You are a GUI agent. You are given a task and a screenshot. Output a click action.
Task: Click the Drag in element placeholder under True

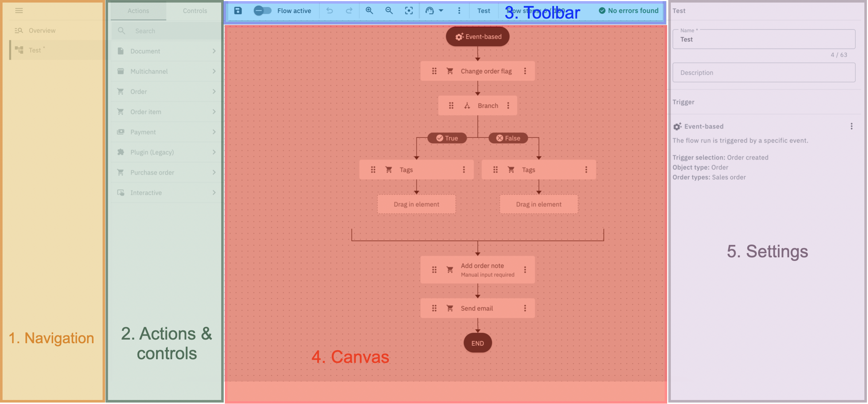click(x=417, y=204)
